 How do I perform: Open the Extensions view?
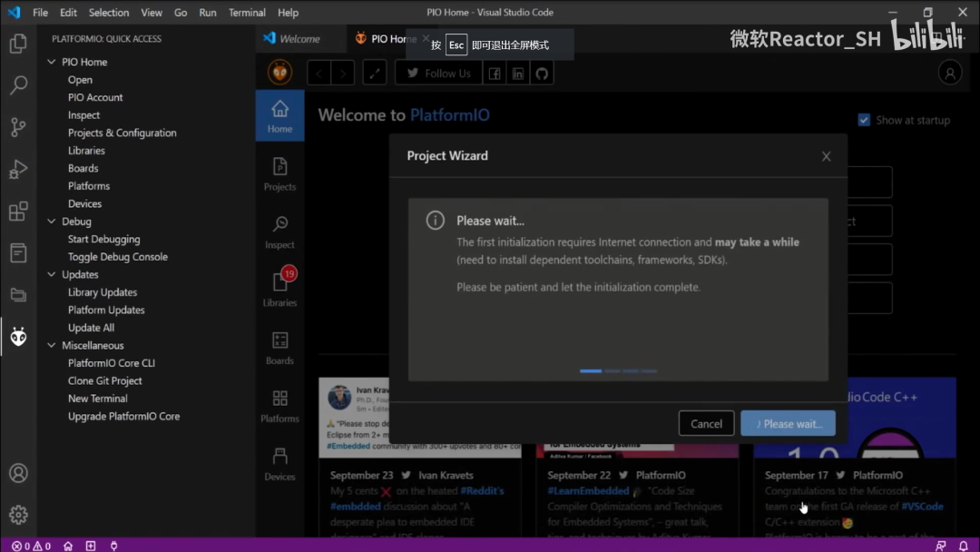(18, 211)
